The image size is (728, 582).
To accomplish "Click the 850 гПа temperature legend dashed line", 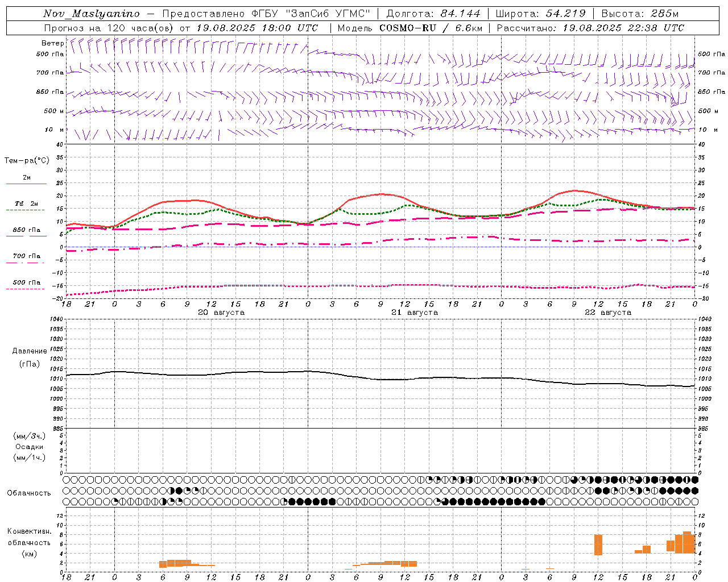I will pos(26,236).
